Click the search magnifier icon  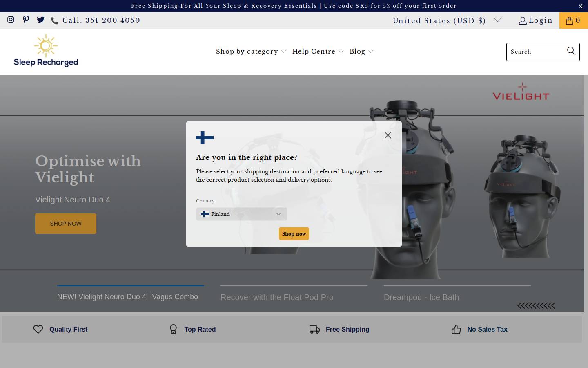571,51
